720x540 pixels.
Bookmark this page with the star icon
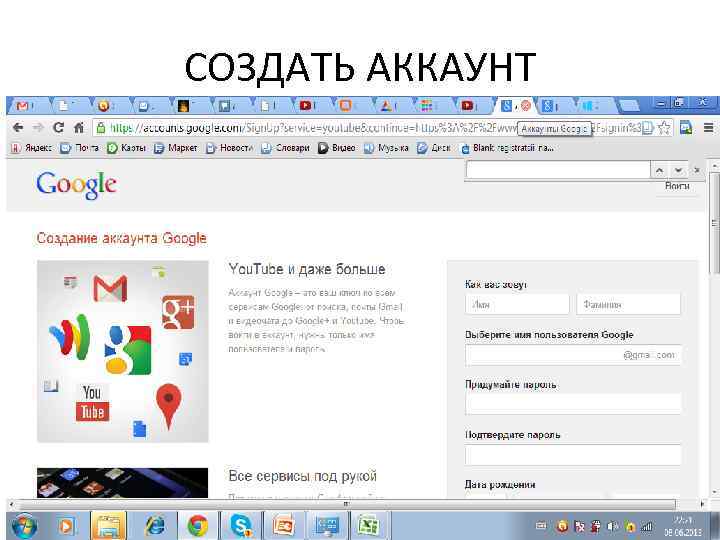664,128
